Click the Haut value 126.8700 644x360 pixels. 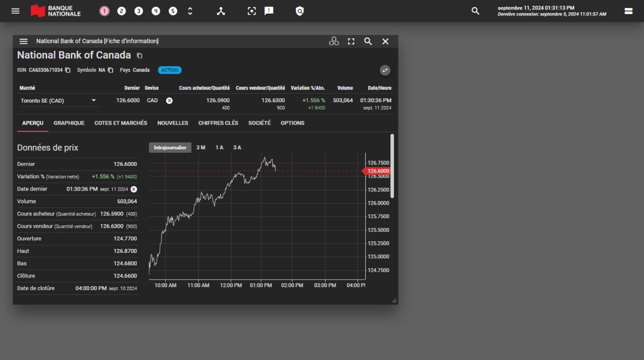(125, 251)
